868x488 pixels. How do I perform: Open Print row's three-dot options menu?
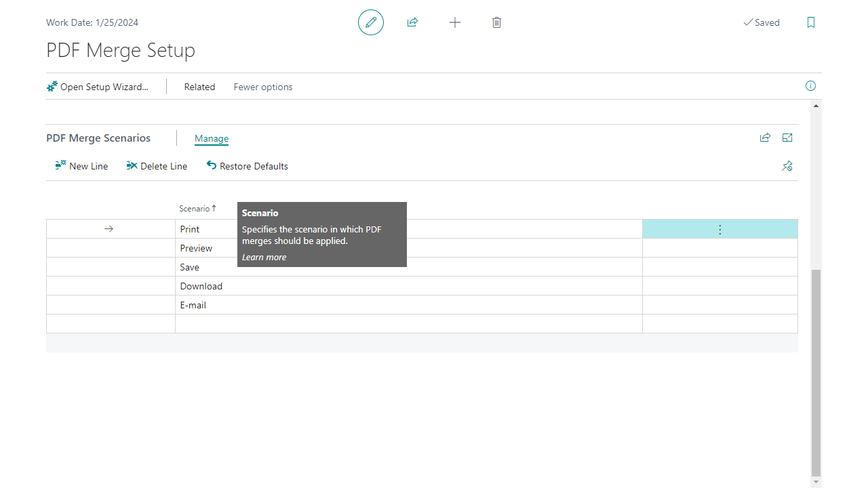[x=719, y=230]
